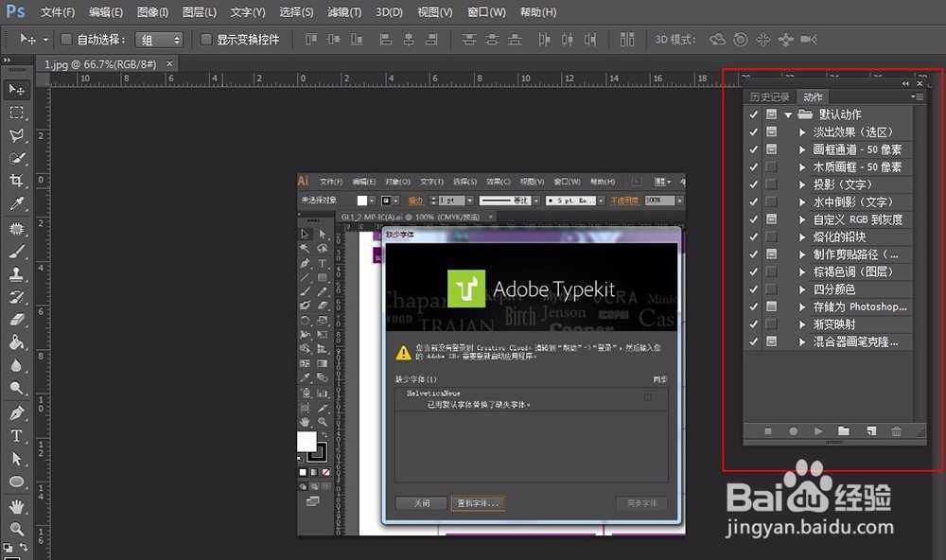Select the Dodge tool

(x=16, y=388)
